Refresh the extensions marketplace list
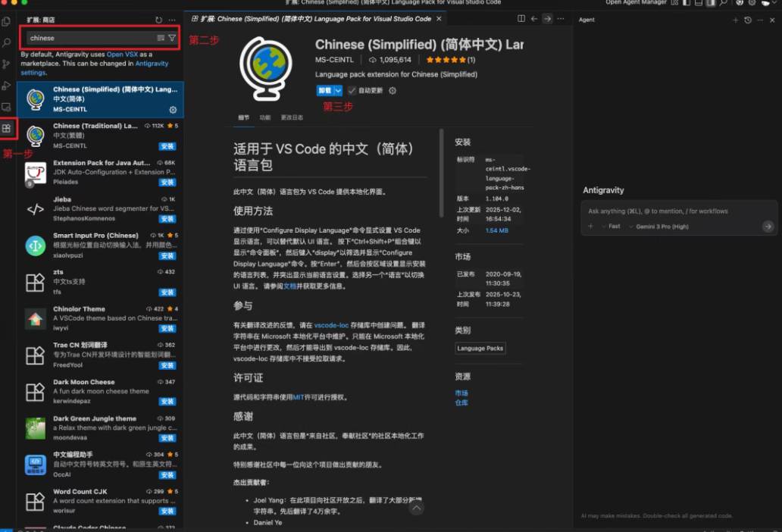Screen dimensions: 782x532 tap(158, 20)
